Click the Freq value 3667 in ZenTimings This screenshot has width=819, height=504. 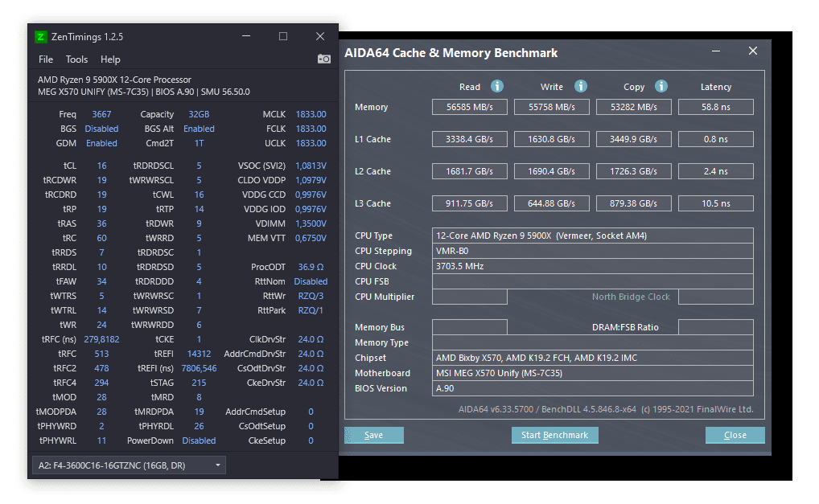101,114
